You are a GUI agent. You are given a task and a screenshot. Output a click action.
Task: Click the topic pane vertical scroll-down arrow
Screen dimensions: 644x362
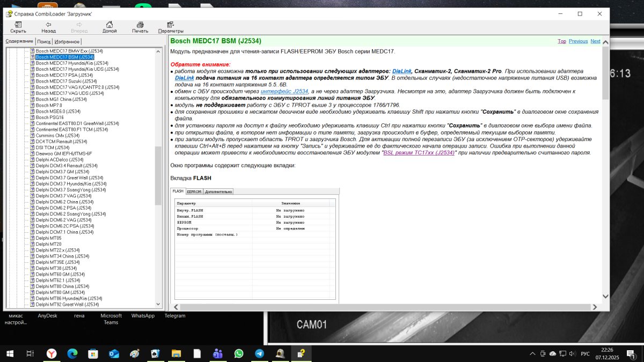[605, 296]
